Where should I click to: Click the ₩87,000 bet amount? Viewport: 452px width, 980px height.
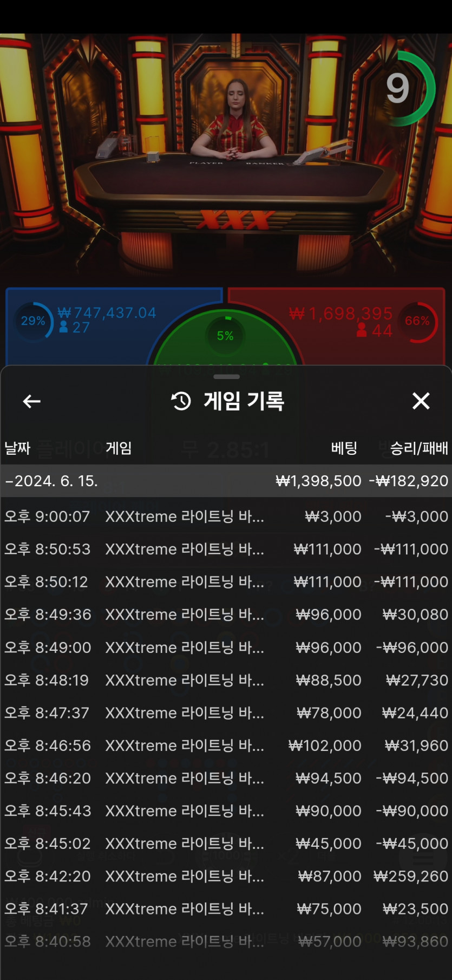pos(330,876)
